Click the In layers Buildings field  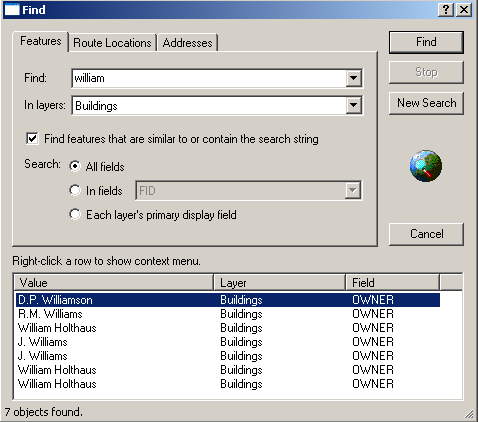click(x=209, y=106)
